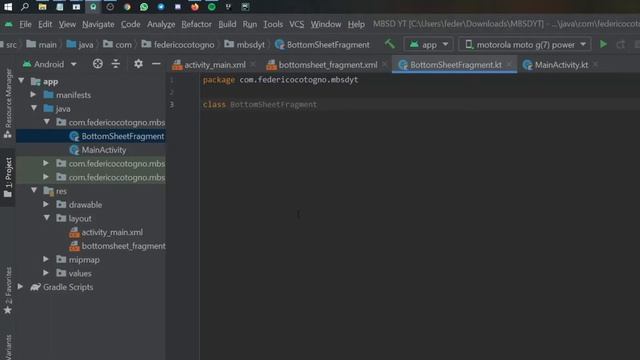Open the File menu
Screen dimensions: 640x360
coord(25,24)
